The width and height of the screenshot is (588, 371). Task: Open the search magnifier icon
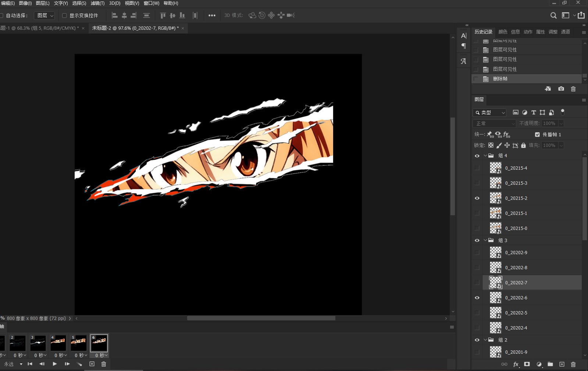tap(553, 15)
